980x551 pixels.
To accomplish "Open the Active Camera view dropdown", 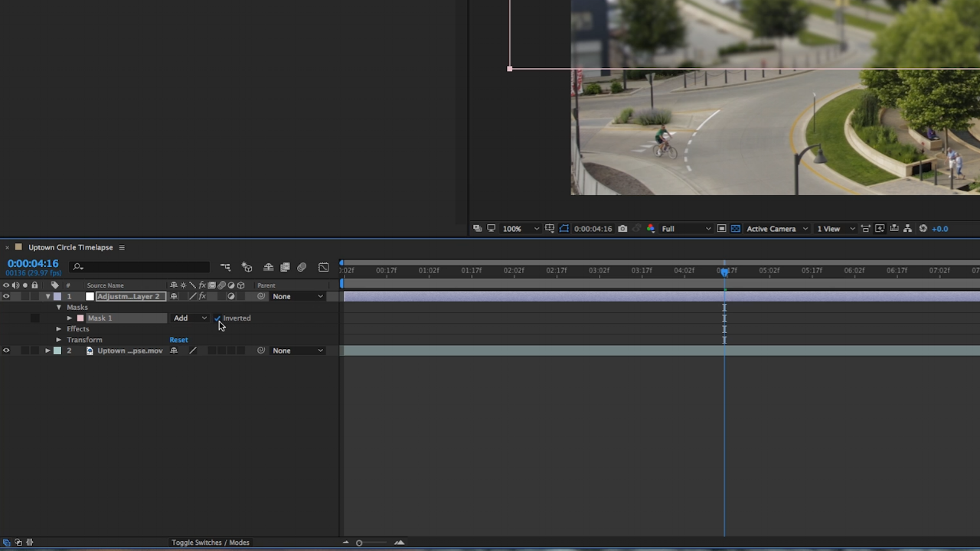I will (x=777, y=229).
